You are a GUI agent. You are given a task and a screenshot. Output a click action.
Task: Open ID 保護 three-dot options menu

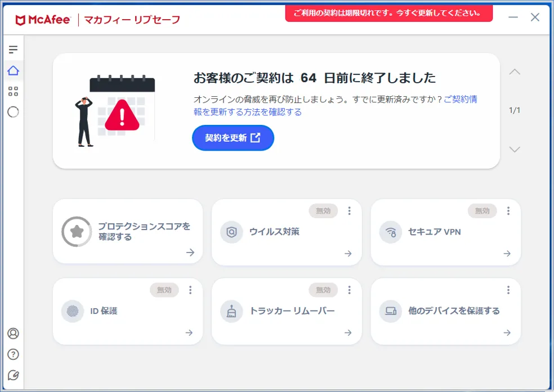(190, 290)
